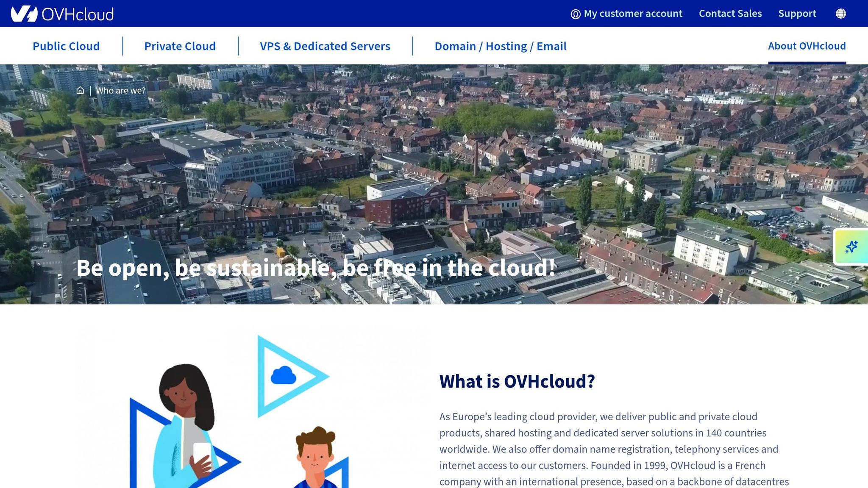Select the Who are we? breadcrumb
The width and height of the screenshot is (868, 488).
pyautogui.click(x=121, y=90)
